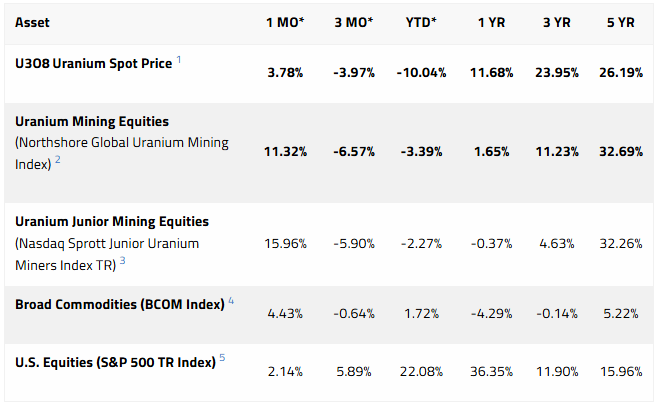Viewport: 659px width, 404px height.
Task: Select the Broad Commodities (BCOM Index) label
Action: (119, 303)
